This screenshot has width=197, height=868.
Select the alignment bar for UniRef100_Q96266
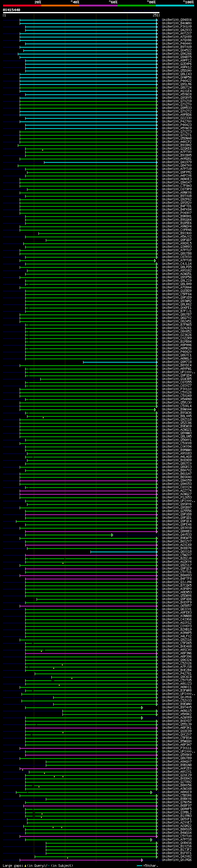click(87, 54)
